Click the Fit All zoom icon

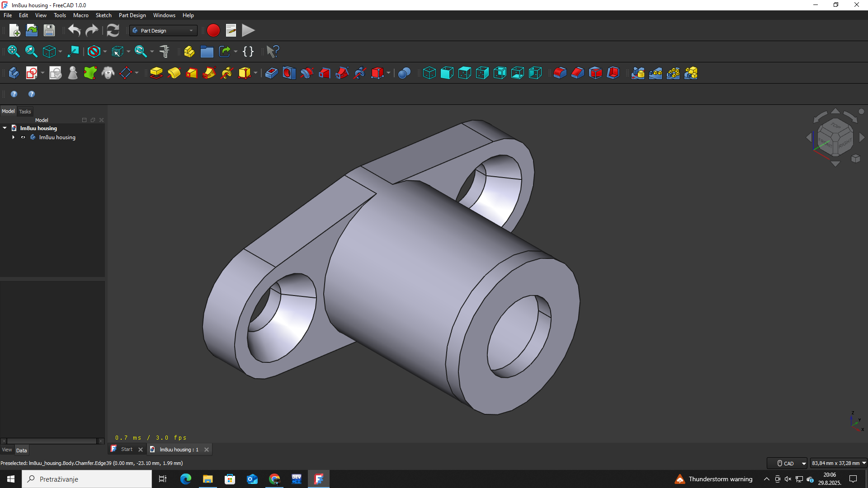click(14, 52)
